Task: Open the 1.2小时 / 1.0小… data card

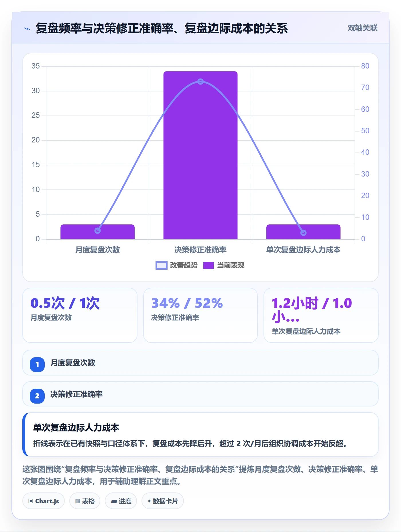Action: pyautogui.click(x=321, y=315)
